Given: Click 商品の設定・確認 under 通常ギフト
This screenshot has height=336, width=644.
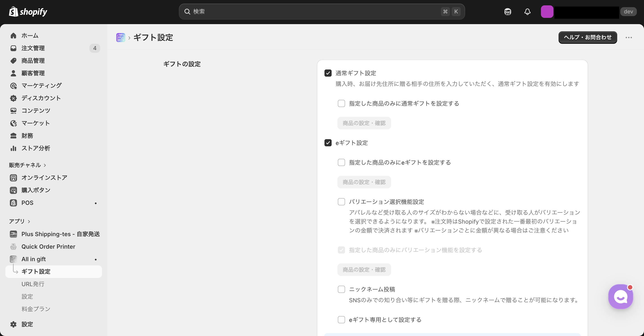Looking at the screenshot, I should coord(364,123).
